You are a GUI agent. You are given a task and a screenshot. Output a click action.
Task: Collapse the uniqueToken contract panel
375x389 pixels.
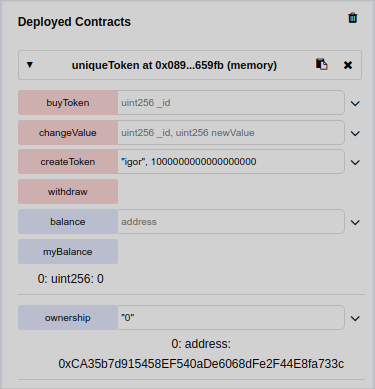(x=30, y=65)
